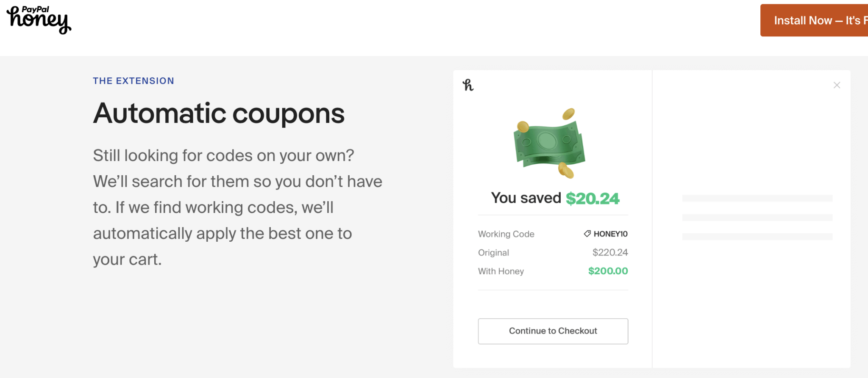868x378 pixels.
Task: Select the coupon tag icon beside HONEY10
Action: coord(587,234)
